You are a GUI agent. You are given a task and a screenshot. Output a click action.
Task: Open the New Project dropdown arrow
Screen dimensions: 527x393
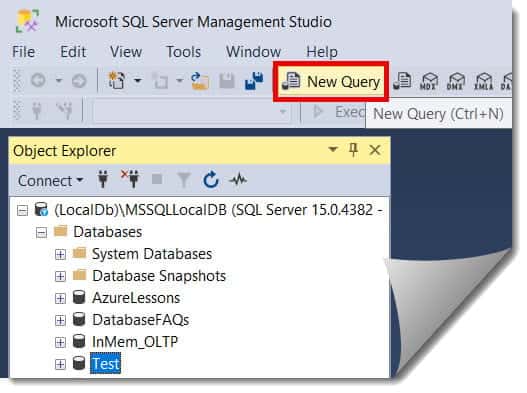point(137,81)
